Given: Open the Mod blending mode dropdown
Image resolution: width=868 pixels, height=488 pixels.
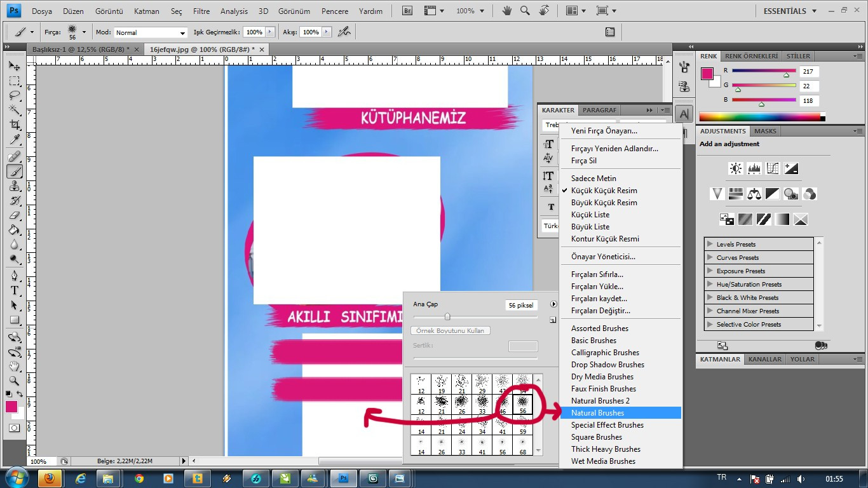Looking at the screenshot, I should click(150, 32).
